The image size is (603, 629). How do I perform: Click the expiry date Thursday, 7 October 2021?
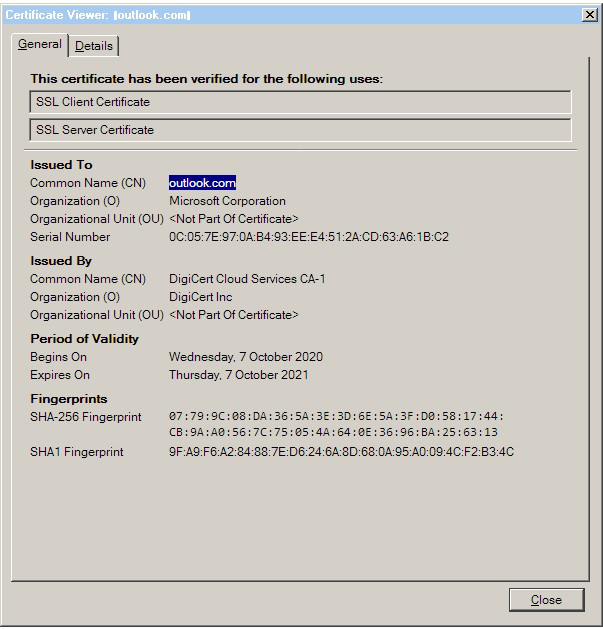pyautogui.click(x=239, y=375)
